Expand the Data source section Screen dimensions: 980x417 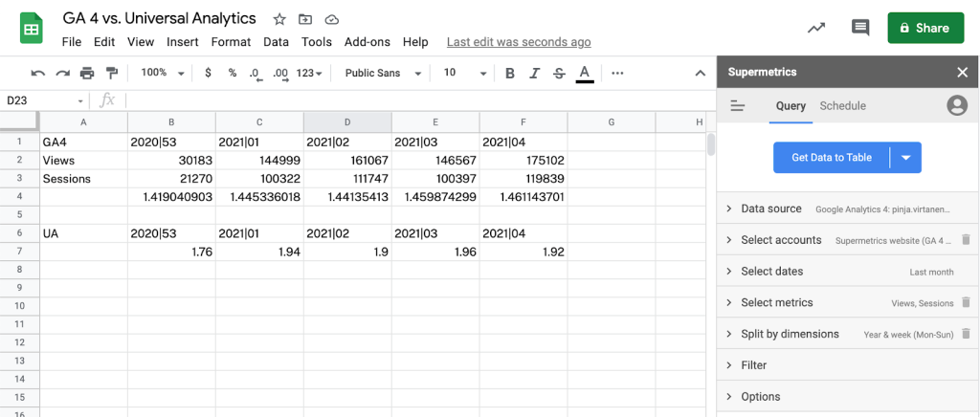pos(848,208)
